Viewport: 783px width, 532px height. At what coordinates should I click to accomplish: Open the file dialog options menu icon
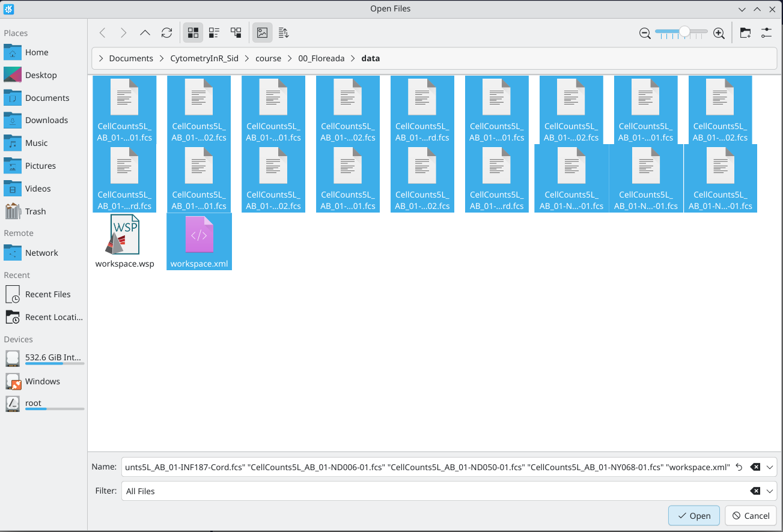click(x=766, y=33)
